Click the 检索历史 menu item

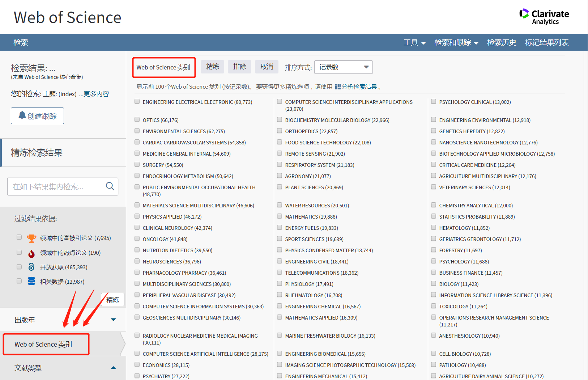coord(502,42)
